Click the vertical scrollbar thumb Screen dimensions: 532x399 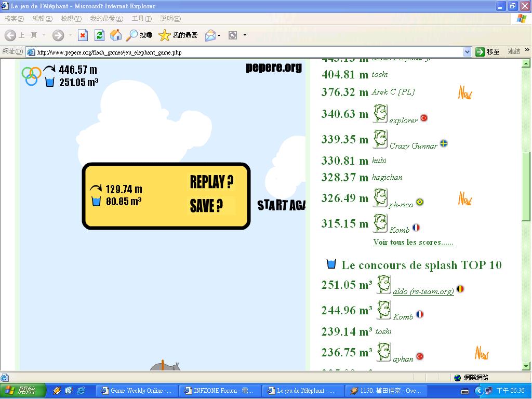[x=526, y=185]
